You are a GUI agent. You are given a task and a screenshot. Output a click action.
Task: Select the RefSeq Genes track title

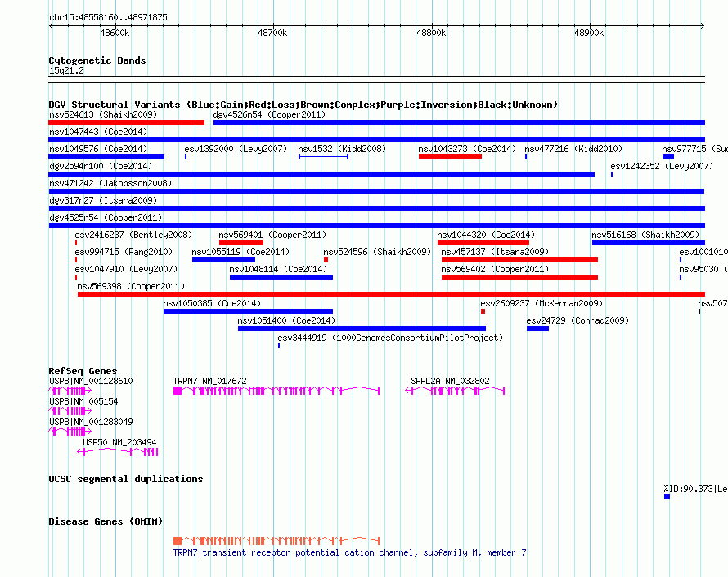pos(83,371)
